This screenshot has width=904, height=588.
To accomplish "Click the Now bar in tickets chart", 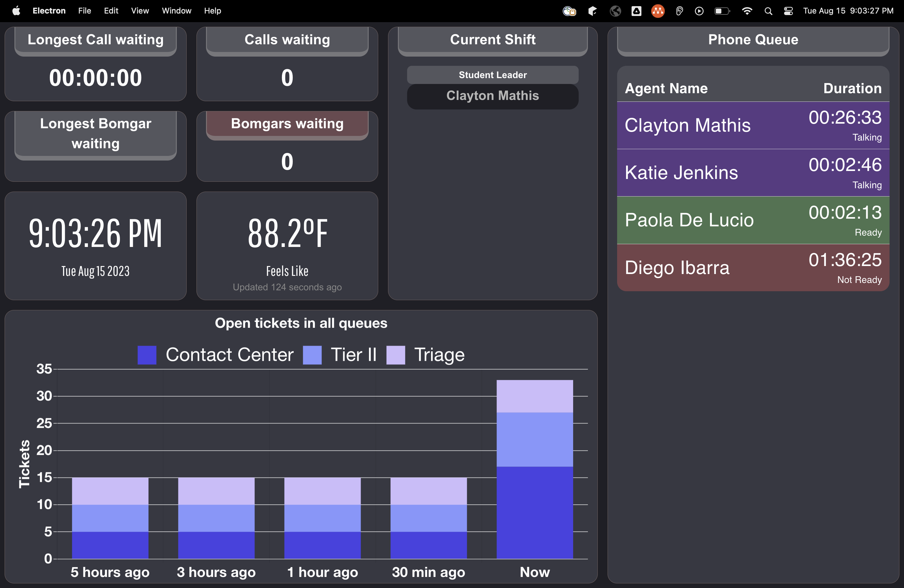I will click(x=534, y=469).
